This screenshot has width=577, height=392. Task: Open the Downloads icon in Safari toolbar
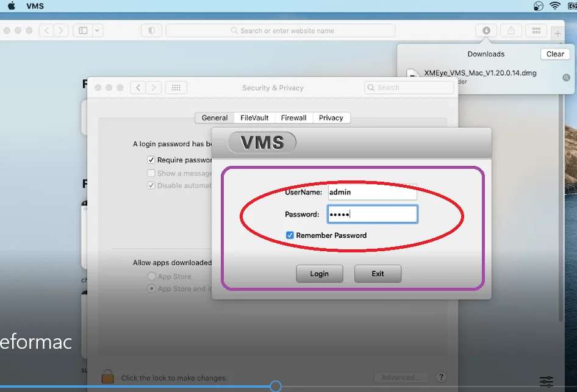[x=486, y=30]
